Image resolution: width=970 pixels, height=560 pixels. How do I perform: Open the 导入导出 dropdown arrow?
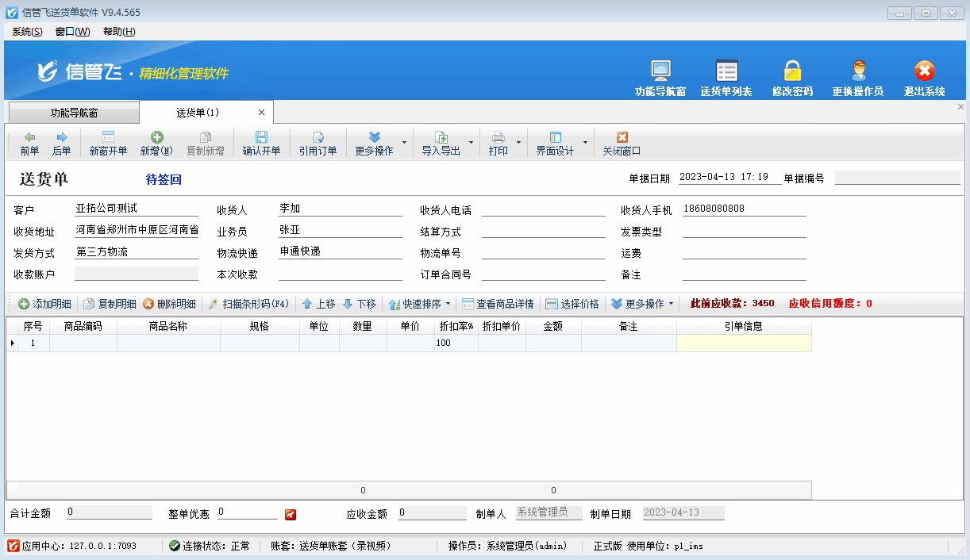472,144
